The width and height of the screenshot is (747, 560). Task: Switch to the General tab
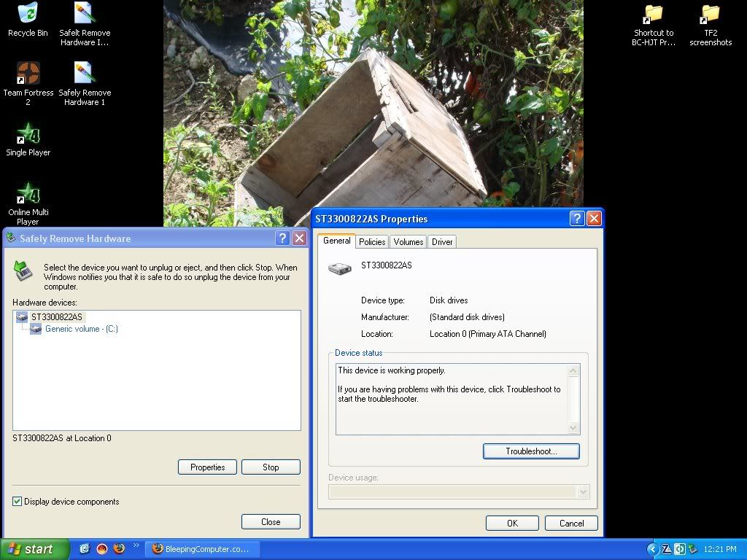point(337,241)
